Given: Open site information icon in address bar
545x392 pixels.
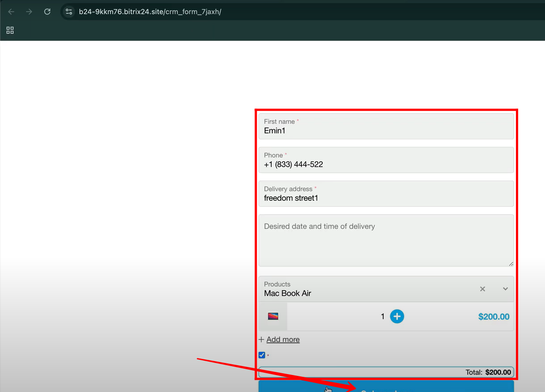Looking at the screenshot, I should [x=69, y=12].
